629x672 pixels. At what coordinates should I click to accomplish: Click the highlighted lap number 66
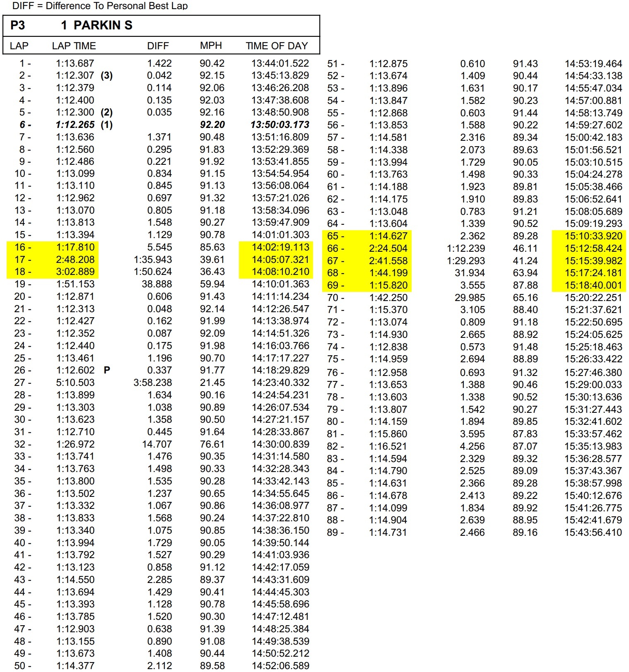pos(333,248)
